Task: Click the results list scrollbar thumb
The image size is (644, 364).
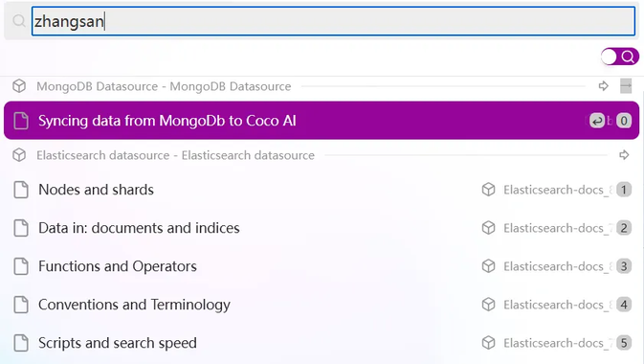Action: pyautogui.click(x=626, y=86)
